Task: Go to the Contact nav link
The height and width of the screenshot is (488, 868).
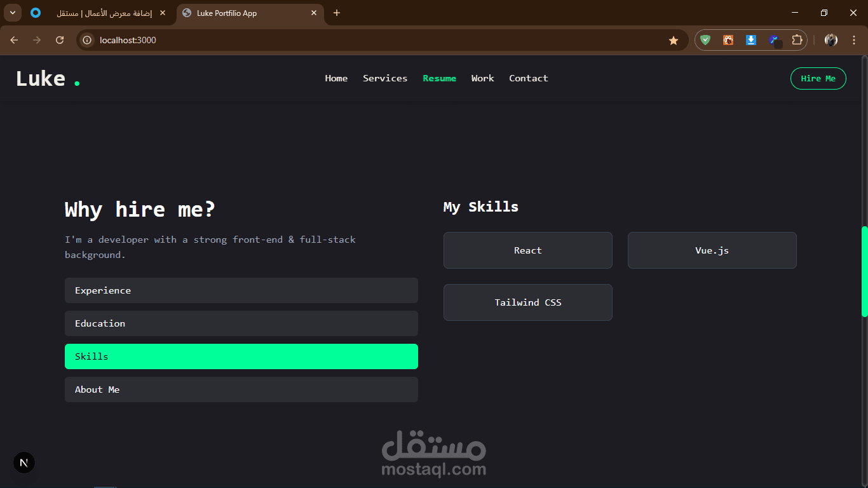Action: (x=529, y=78)
